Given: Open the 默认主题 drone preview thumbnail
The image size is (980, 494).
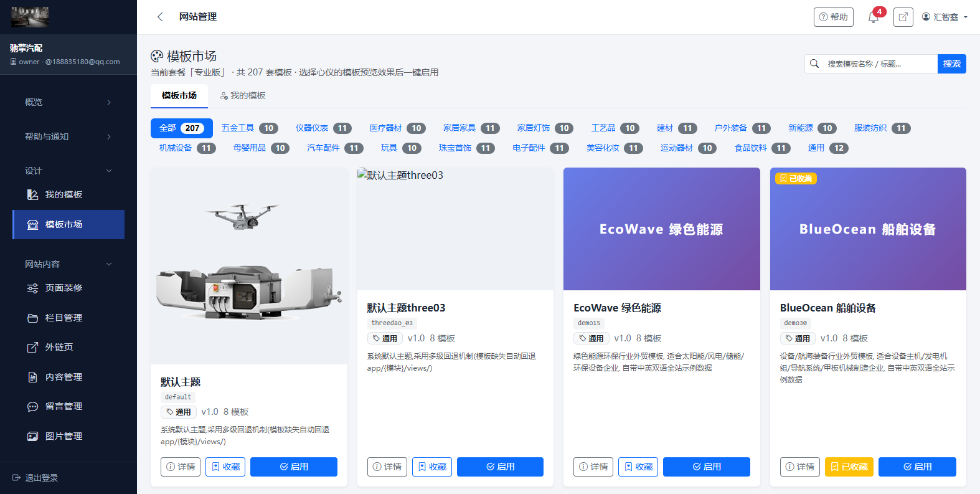Looking at the screenshot, I should pos(249,266).
